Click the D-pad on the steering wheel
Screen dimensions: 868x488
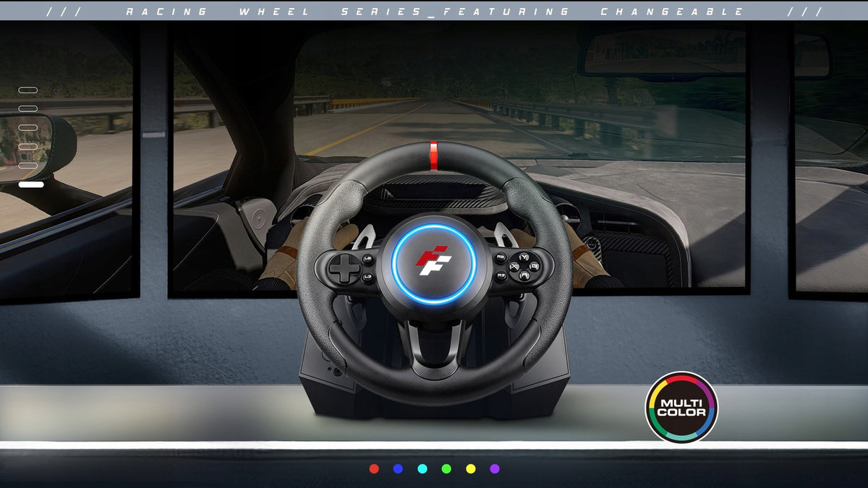pos(344,268)
